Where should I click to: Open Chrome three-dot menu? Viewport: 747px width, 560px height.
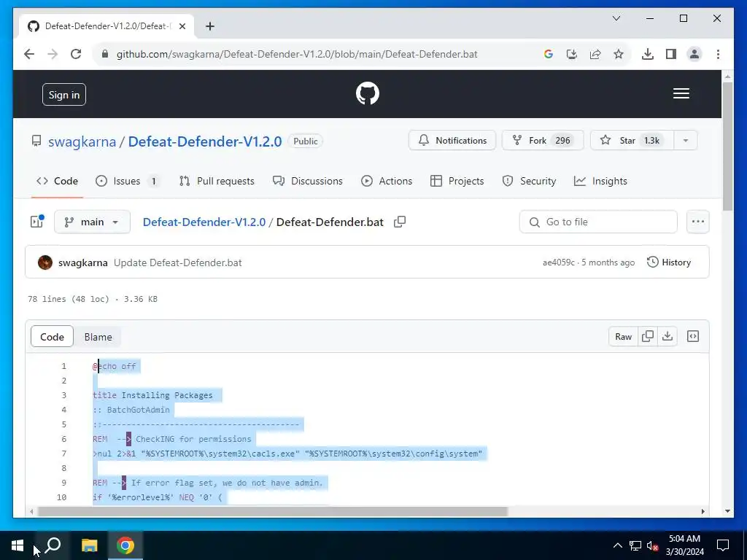pyautogui.click(x=718, y=54)
